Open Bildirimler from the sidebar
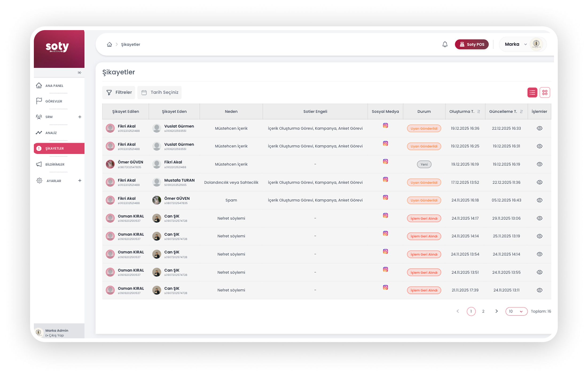Screen dimensions: 588x376 tap(55, 164)
